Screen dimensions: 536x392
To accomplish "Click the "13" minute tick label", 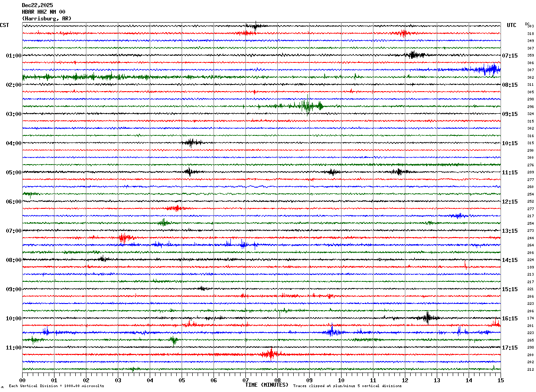I will (x=437, y=380).
